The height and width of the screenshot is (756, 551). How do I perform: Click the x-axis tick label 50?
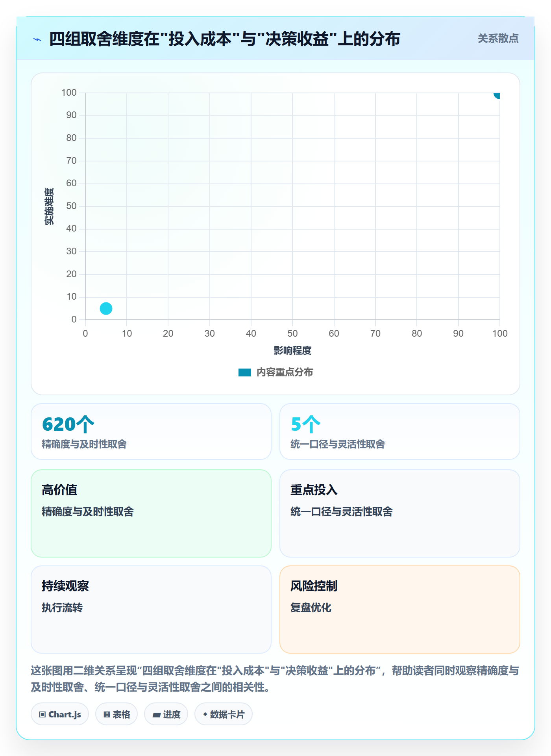[292, 334]
